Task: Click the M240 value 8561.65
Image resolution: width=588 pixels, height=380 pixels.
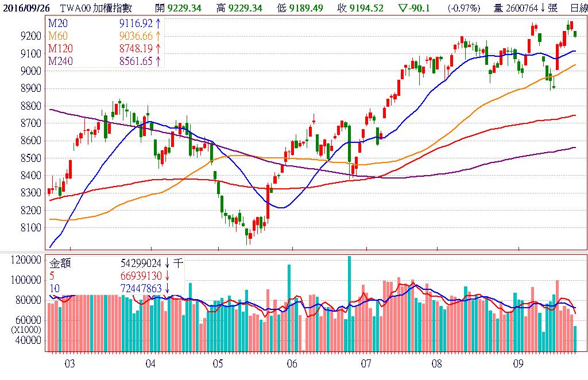Action: pos(136,61)
